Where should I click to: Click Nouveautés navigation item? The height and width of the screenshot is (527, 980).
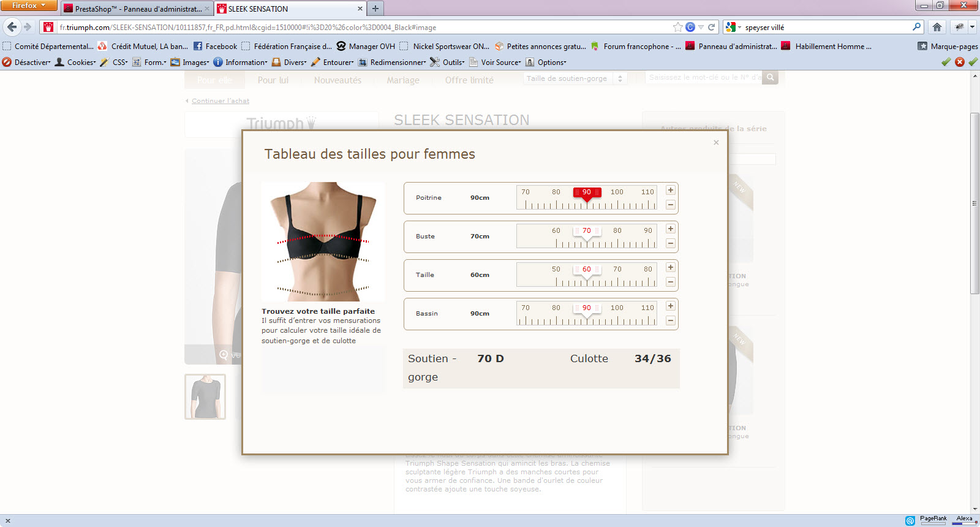point(337,80)
